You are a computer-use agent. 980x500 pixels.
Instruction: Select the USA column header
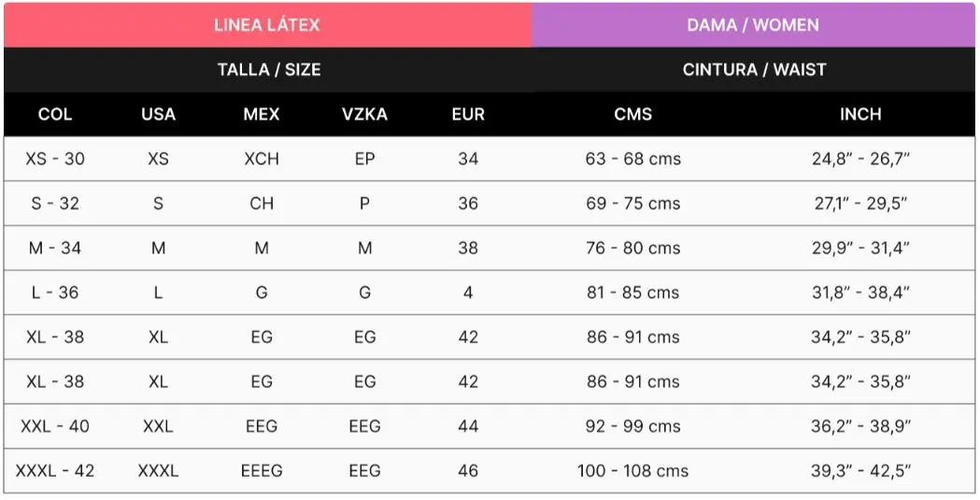[158, 114]
